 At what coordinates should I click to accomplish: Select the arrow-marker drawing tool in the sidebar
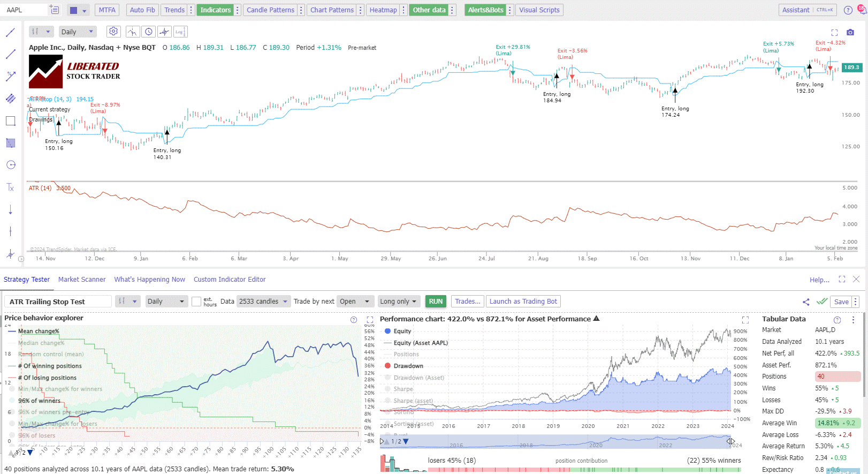tap(10, 76)
